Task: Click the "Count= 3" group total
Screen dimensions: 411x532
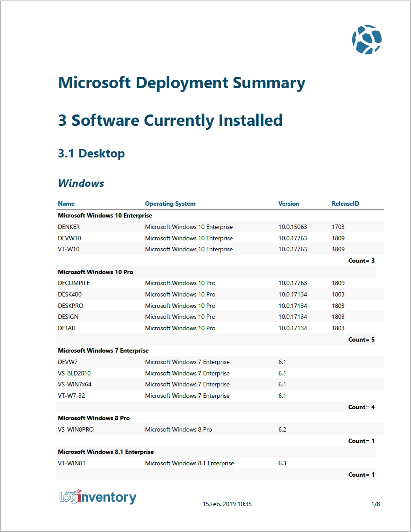Action: (x=361, y=261)
